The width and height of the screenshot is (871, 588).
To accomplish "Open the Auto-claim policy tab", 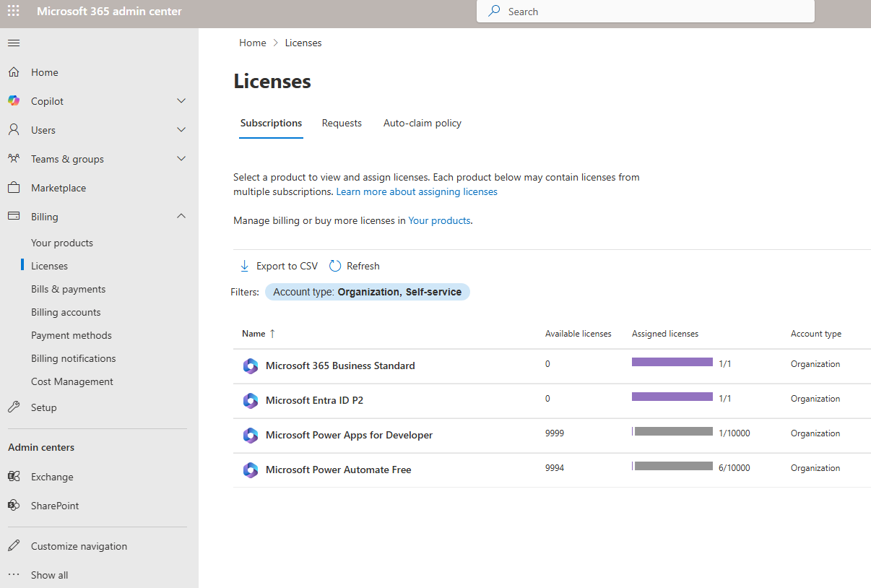I will click(x=422, y=123).
